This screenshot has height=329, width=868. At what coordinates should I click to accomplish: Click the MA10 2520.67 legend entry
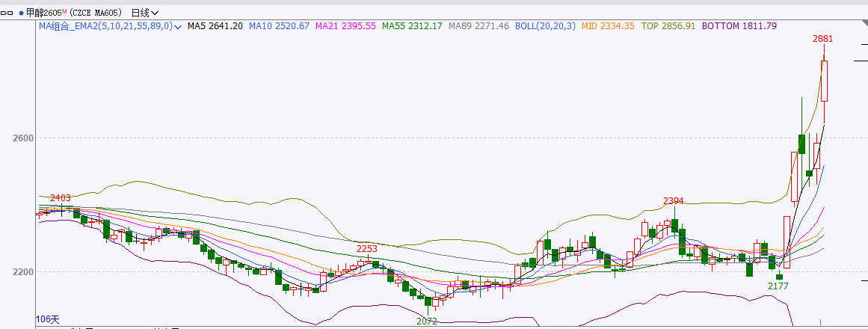279,26
